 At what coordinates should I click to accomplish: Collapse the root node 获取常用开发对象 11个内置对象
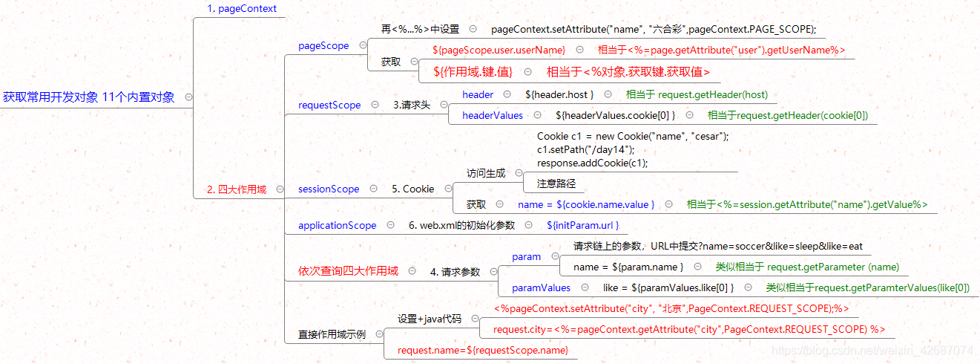point(188,97)
